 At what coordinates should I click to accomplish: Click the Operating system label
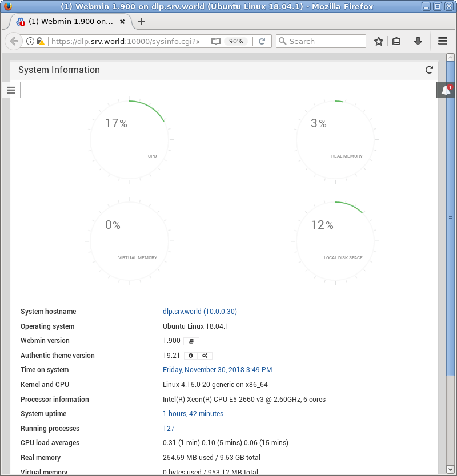[x=47, y=326]
